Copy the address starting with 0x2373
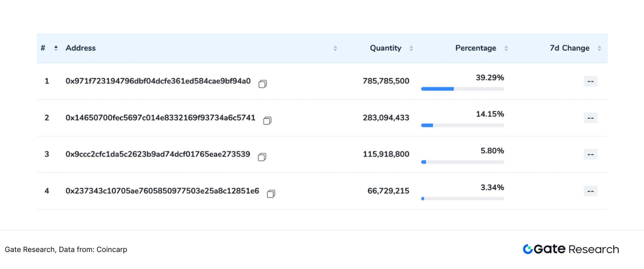644x269 pixels. [271, 194]
